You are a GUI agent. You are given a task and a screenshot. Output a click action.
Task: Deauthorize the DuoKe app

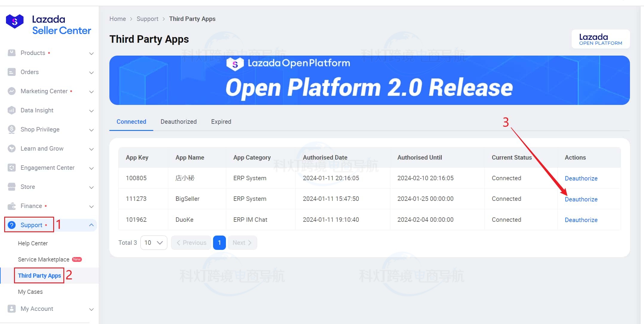click(581, 220)
